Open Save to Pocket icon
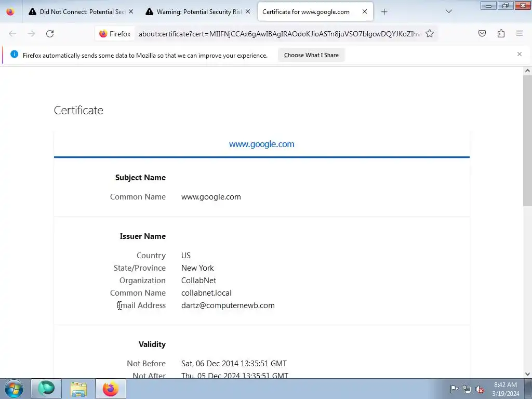The height and width of the screenshot is (399, 532). tap(482, 33)
